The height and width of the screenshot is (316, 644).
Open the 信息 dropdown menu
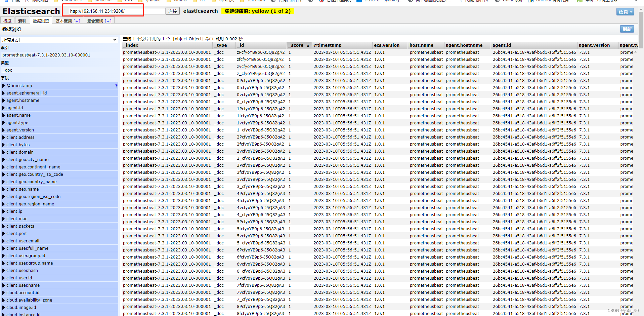coord(625,12)
